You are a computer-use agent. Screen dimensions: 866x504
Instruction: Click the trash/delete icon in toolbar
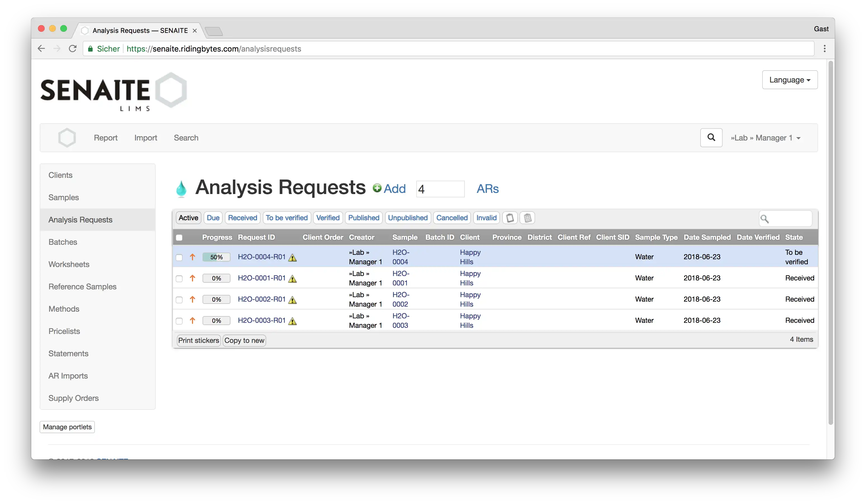(527, 217)
